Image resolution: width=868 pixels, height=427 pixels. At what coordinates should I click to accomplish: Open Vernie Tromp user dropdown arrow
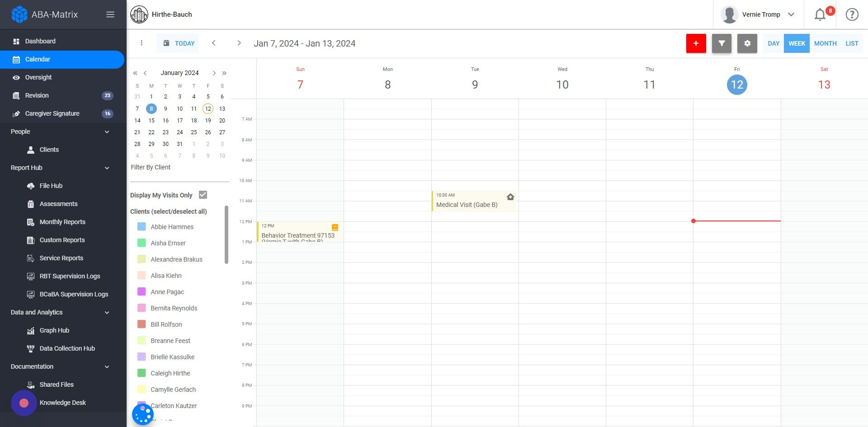click(791, 14)
